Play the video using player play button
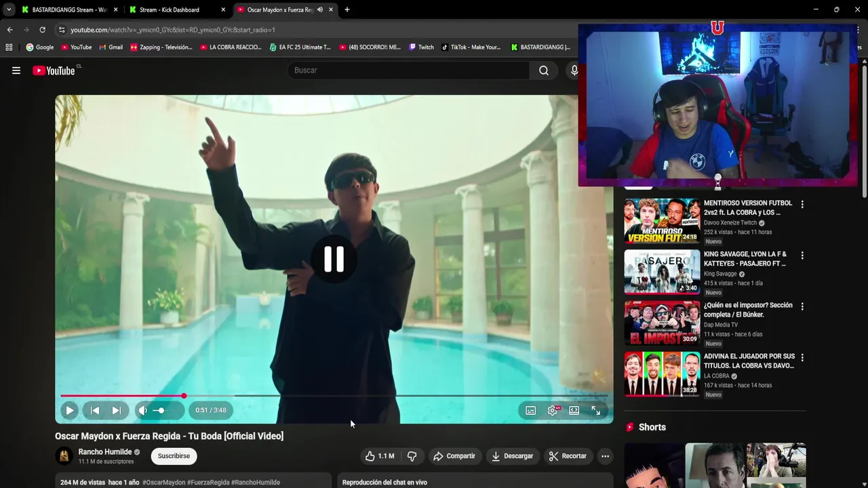Screen dimensions: 868x488 pos(69,410)
